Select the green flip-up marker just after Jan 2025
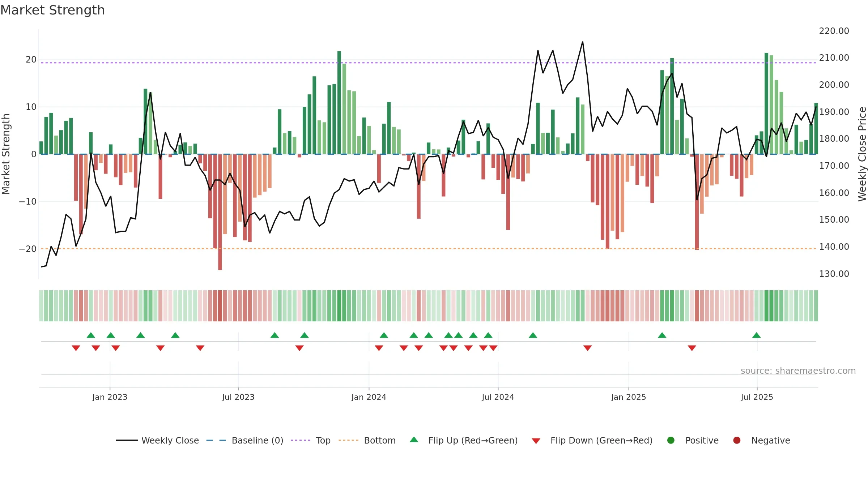Image resolution: width=868 pixels, height=488 pixels. click(x=662, y=335)
